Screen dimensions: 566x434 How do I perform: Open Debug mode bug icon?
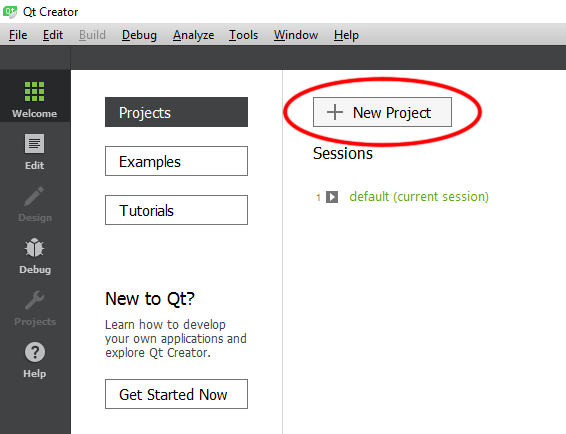pos(34,248)
